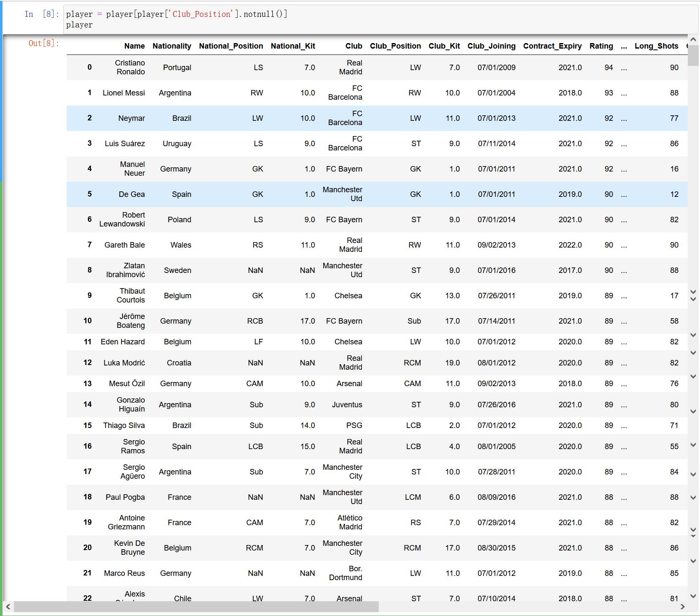Click the Neymar name cell
The width and height of the screenshot is (700, 616).
pyautogui.click(x=131, y=118)
